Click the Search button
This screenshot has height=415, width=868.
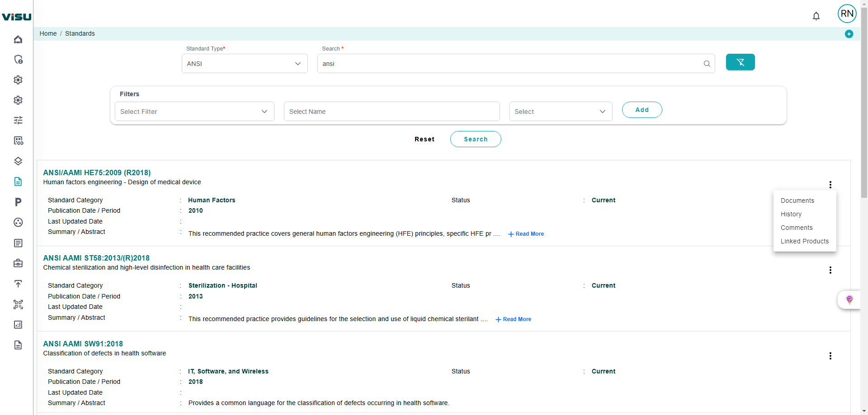pos(475,139)
